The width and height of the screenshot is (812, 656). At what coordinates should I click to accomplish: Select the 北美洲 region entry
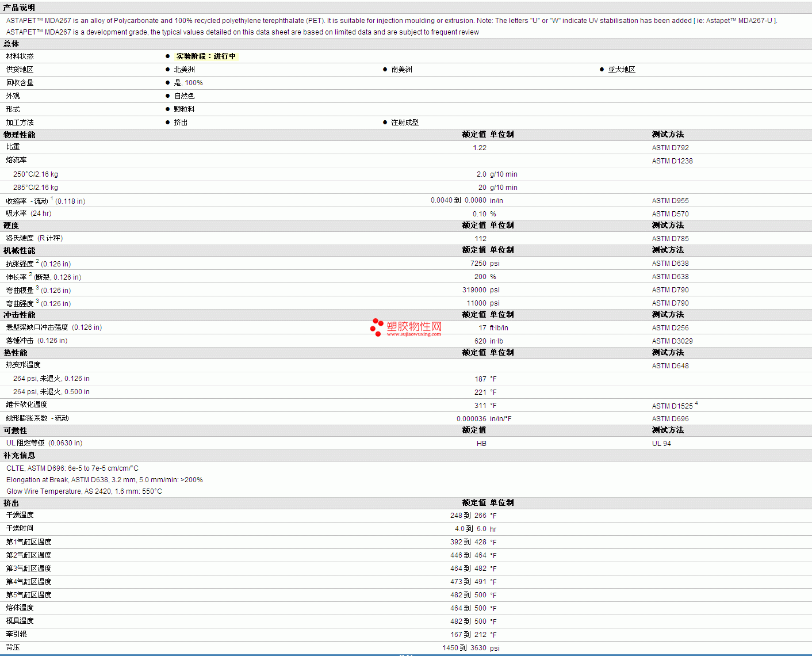click(185, 70)
